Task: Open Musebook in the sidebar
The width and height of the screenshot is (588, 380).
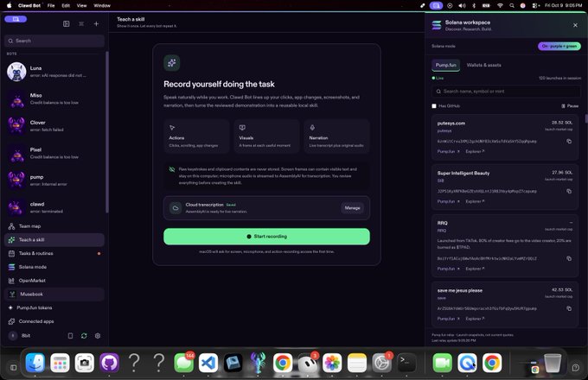Action: tap(54, 294)
